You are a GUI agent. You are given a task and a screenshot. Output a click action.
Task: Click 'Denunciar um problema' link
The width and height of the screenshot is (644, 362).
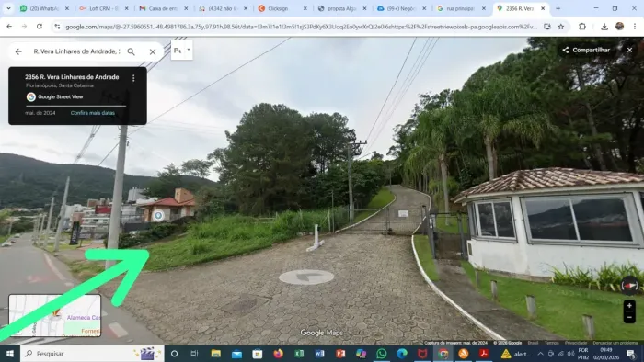615,343
